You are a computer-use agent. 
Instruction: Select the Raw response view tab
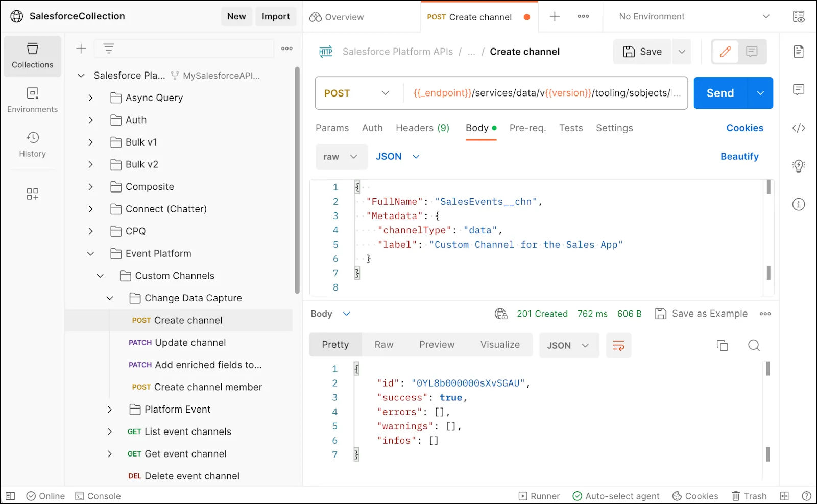pyautogui.click(x=384, y=345)
